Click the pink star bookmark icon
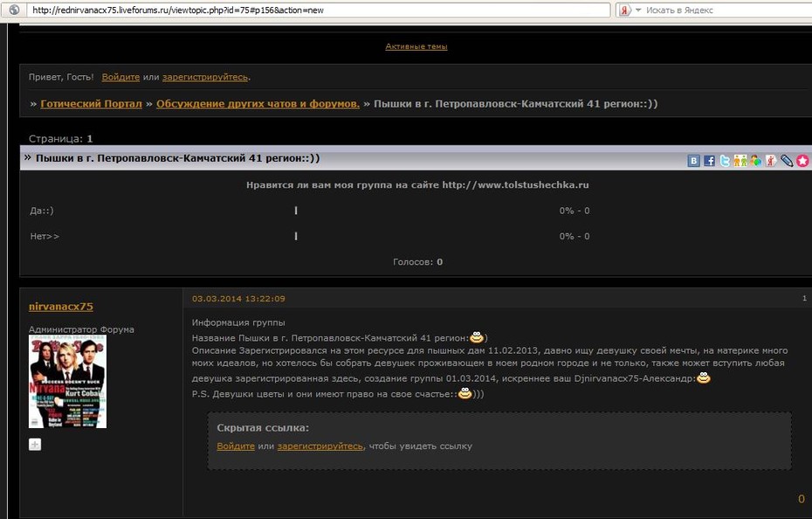Image resolution: width=812 pixels, height=519 pixels. (x=802, y=161)
